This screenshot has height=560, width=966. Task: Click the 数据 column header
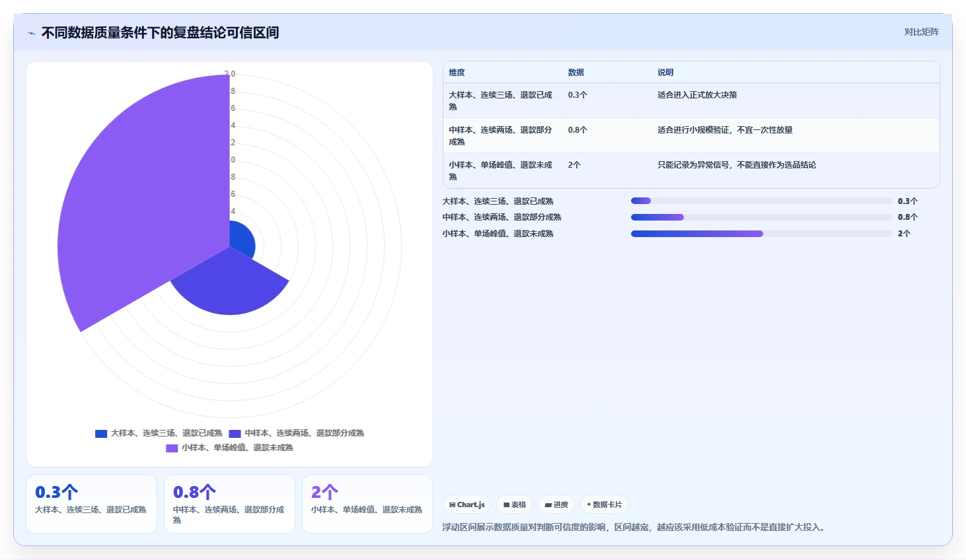point(576,73)
